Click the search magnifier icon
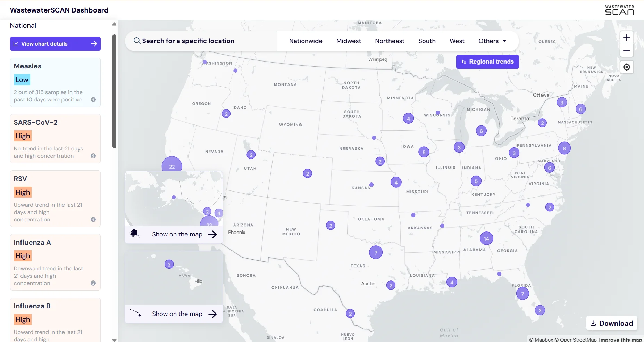The image size is (644, 342). [137, 41]
